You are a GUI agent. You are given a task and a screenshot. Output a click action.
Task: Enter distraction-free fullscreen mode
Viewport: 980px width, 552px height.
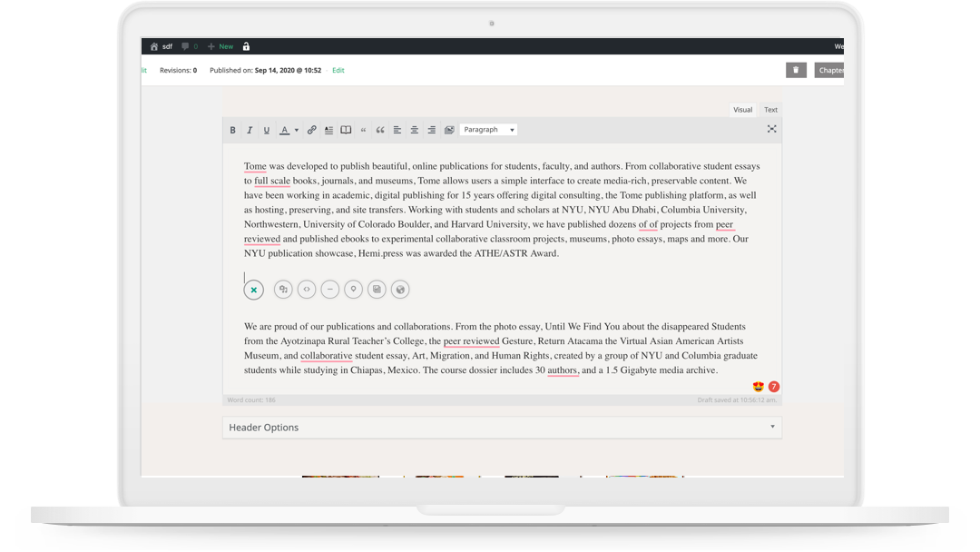click(x=772, y=129)
